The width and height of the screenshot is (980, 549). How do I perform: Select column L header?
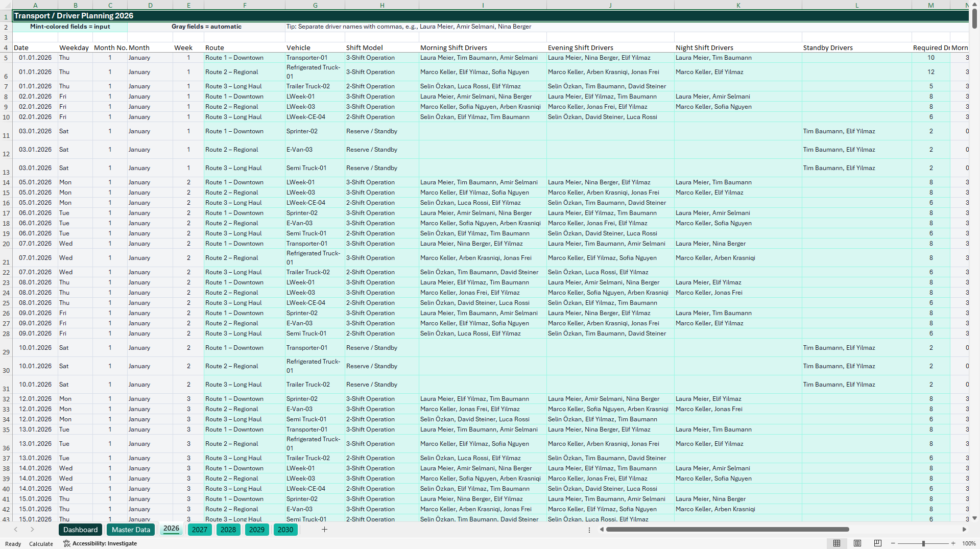click(856, 5)
